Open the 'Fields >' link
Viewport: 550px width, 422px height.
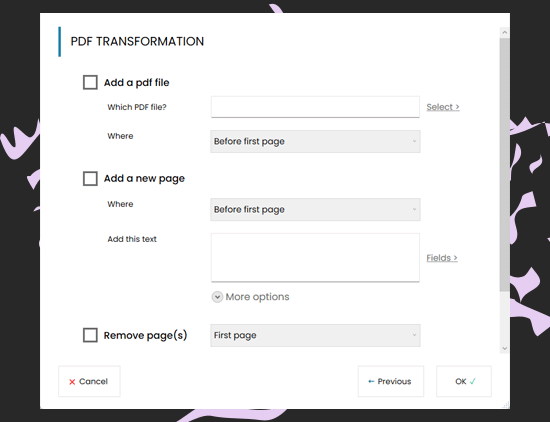pos(442,258)
